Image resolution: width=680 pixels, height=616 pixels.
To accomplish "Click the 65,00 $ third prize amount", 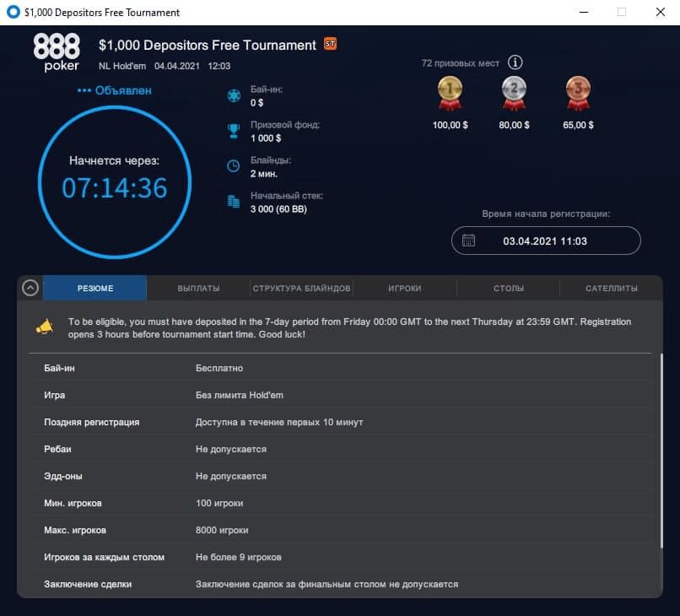I will 578,125.
